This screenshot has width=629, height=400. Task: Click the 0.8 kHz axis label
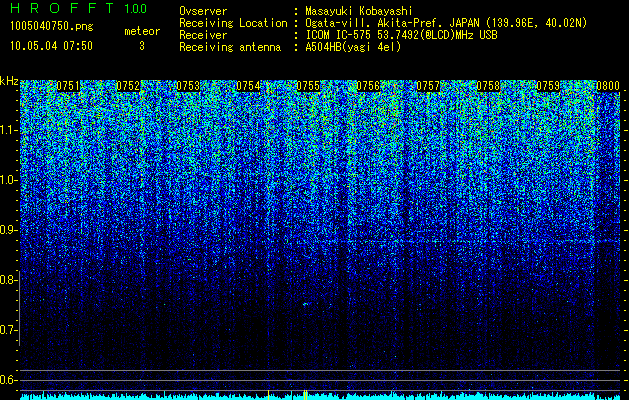8,280
